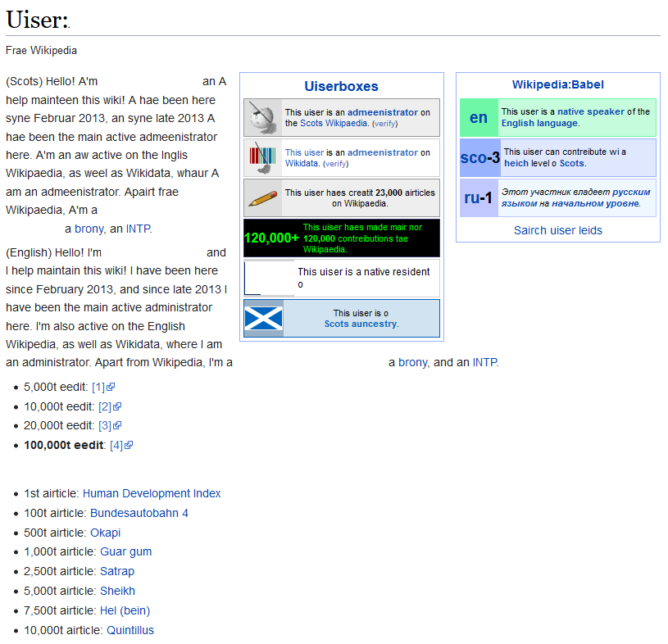This screenshot has height=644, width=668.
Task: Click 'verify' in Scots Wikipaedia userbox
Action: pyautogui.click(x=384, y=124)
